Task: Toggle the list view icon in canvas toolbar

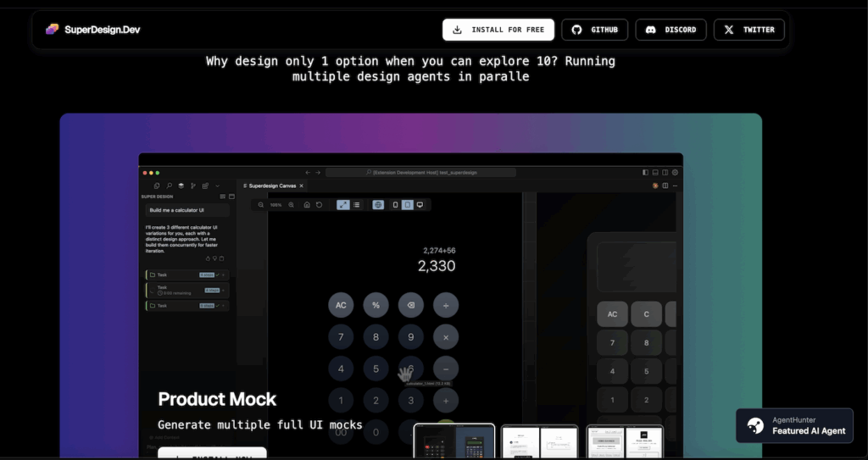Action: tap(356, 205)
